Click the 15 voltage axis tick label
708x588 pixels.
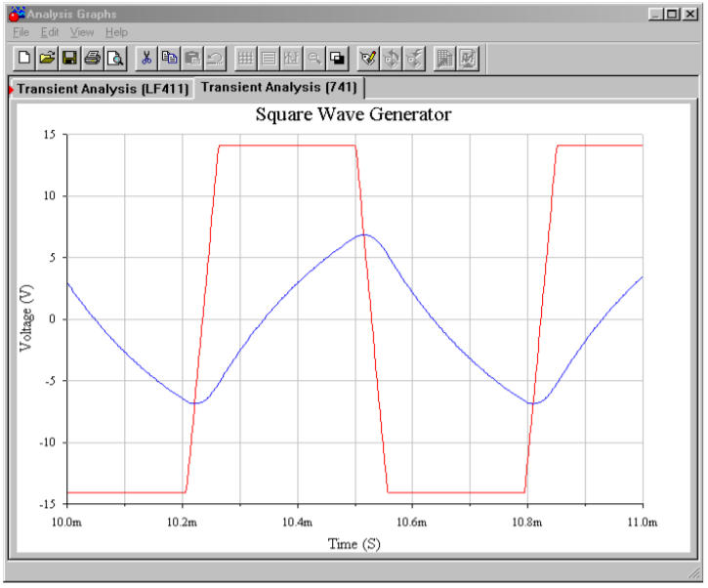point(50,135)
